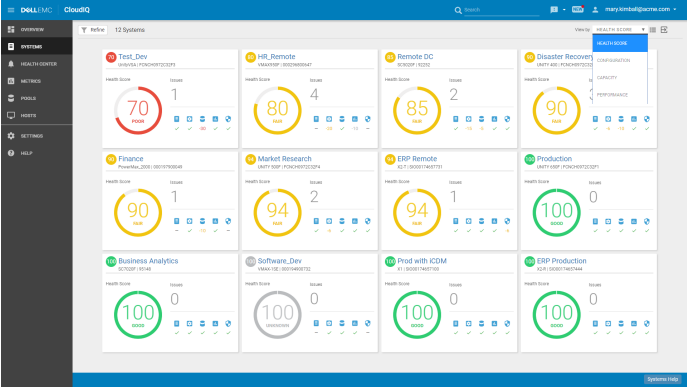Click the Software_Dev data protection icon
Image resolution: width=687 pixels, height=387 pixels.
(x=368, y=323)
